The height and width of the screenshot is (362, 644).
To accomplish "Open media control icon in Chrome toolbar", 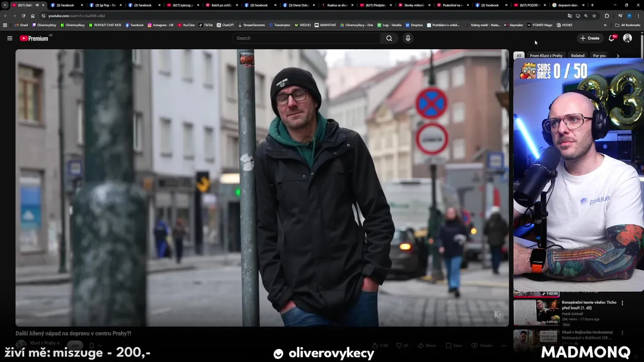I will [620, 16].
